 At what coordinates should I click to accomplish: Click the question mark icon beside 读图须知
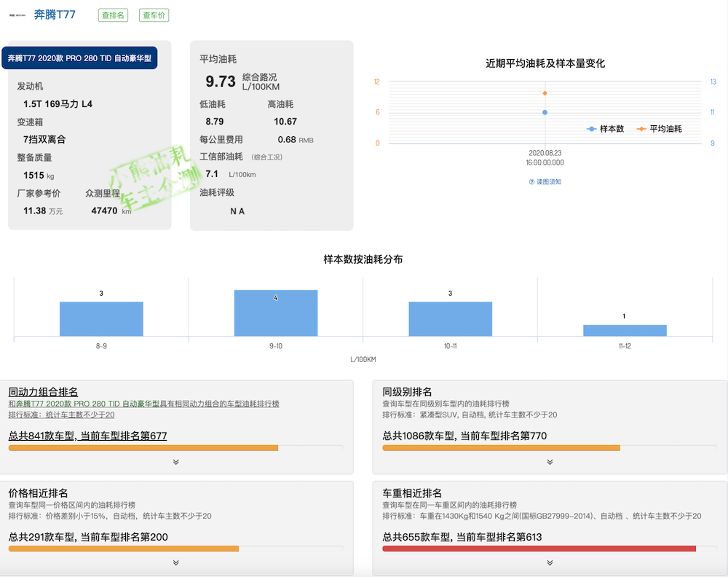point(531,181)
